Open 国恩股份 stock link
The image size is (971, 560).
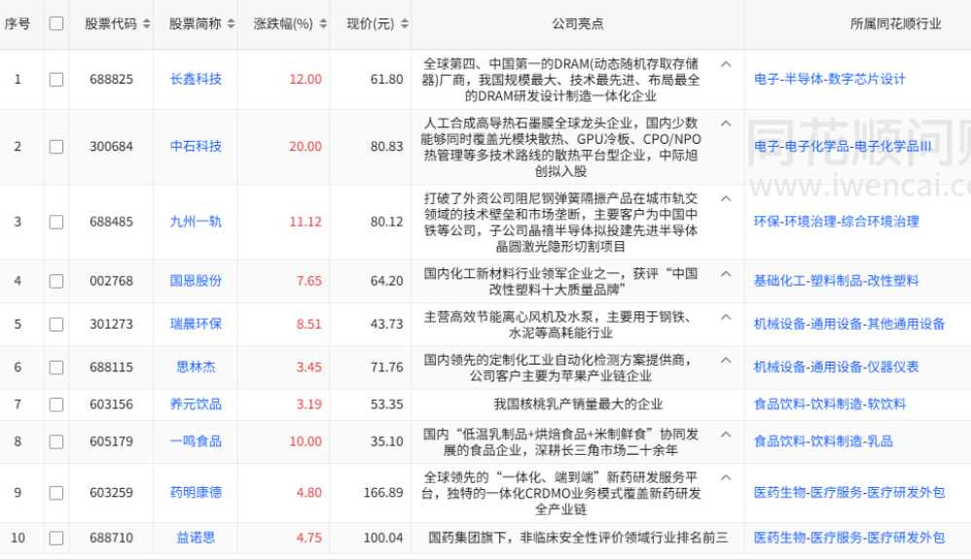point(196,281)
